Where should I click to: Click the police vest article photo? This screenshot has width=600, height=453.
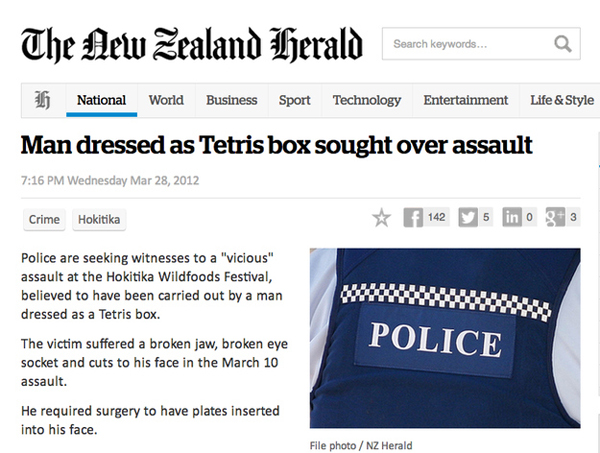tap(445, 340)
